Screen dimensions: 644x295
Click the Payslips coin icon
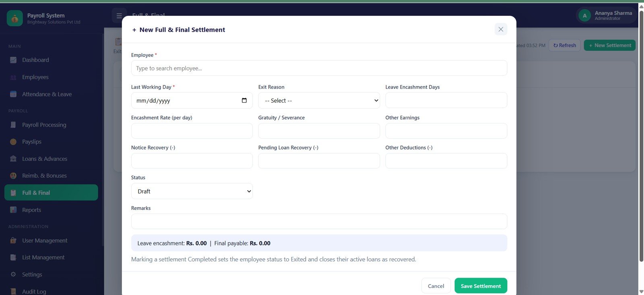pos(13,142)
